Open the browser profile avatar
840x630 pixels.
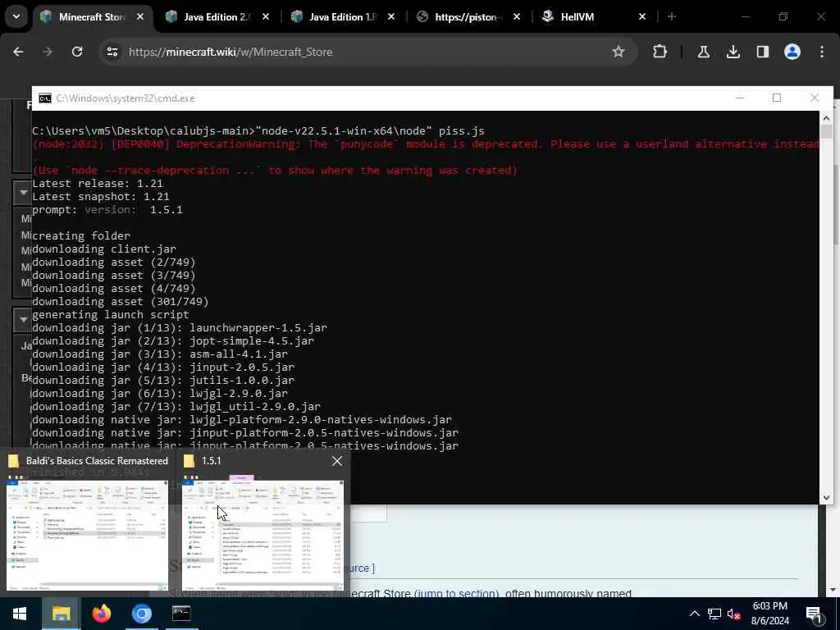tap(792, 52)
